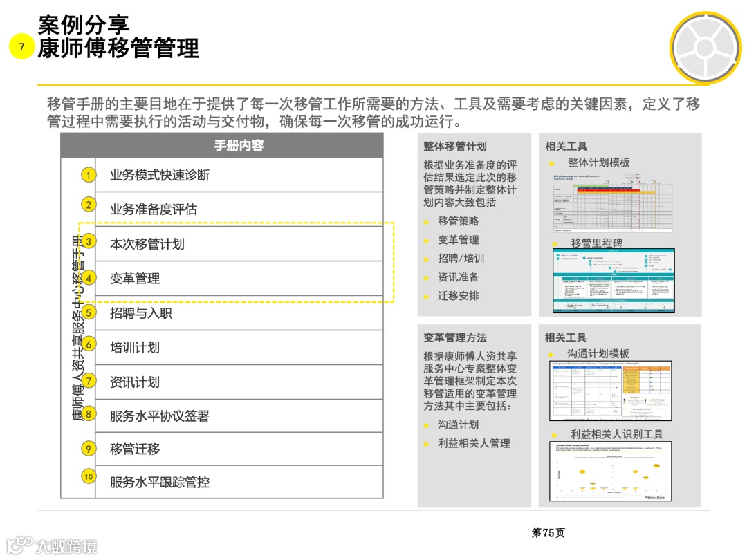The width and height of the screenshot is (747, 560).
Task: Click number badge 5 beside 招聘与入职
Action: click(88, 313)
